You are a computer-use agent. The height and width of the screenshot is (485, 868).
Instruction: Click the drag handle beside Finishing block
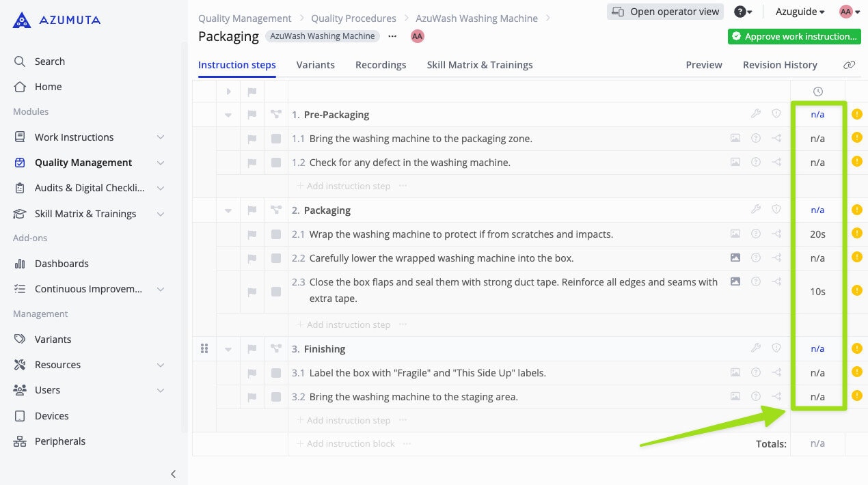204,349
